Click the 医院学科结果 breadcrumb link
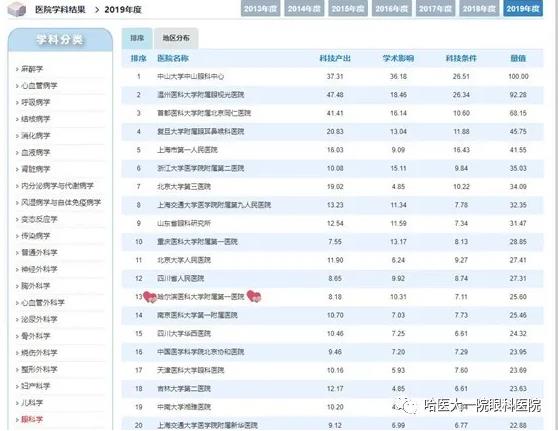The height and width of the screenshot is (431, 558). pyautogui.click(x=60, y=10)
